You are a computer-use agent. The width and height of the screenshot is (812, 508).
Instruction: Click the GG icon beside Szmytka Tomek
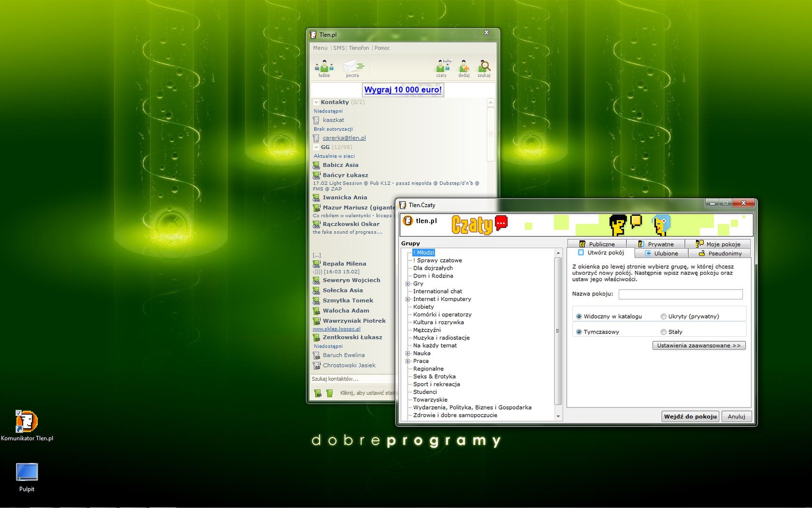317,300
